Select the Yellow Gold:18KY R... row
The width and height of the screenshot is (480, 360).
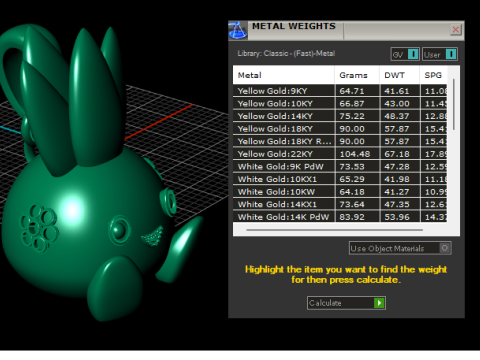point(340,141)
